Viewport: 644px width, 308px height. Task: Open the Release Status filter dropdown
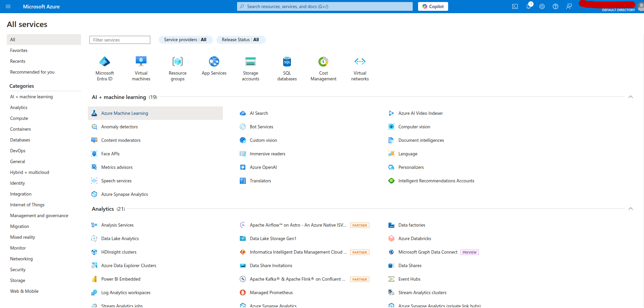240,40
